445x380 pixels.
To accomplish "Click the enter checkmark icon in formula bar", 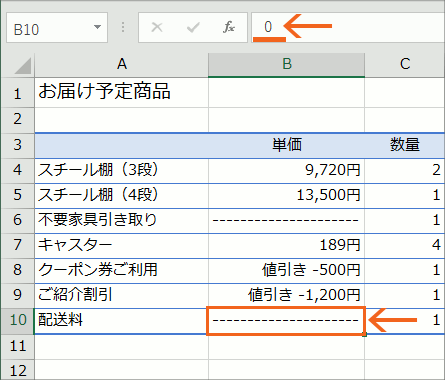I will 193,27.
